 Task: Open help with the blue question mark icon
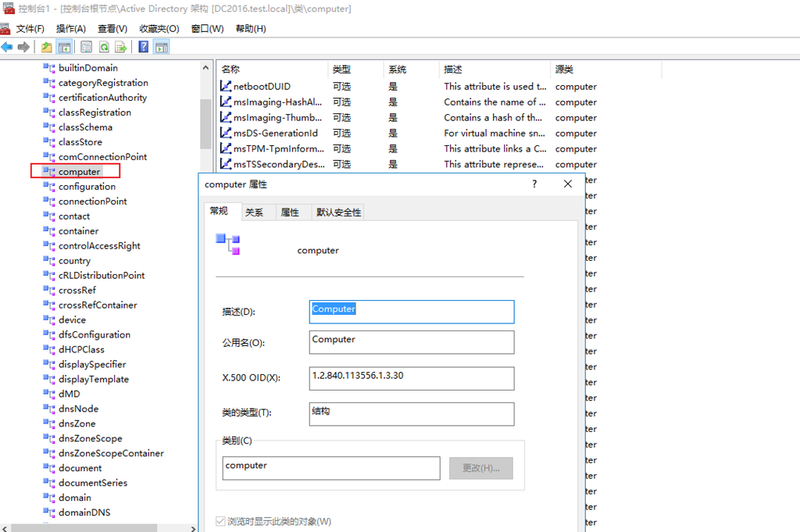(144, 47)
